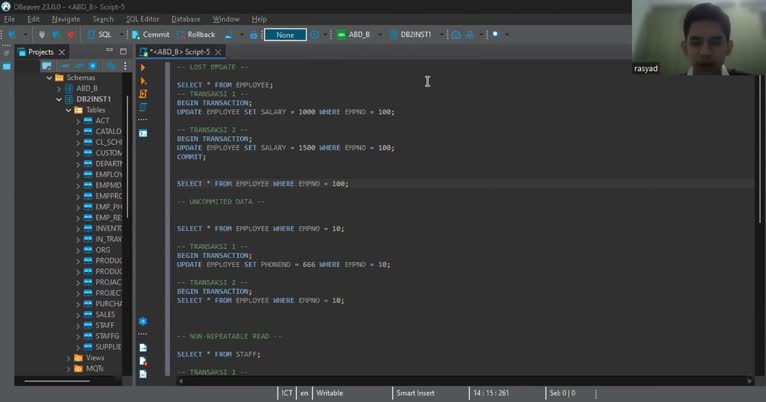
Task: Click the Disconnect red icon in toolbar
Action: (69, 35)
